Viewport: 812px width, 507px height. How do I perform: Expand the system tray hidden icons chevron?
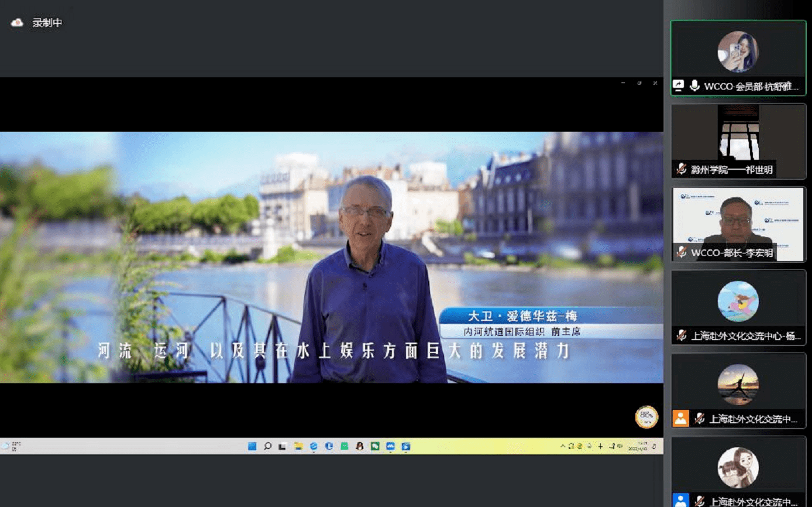(563, 446)
